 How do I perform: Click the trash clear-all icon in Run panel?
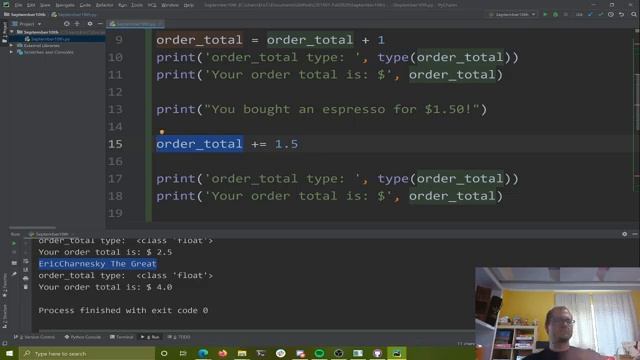tap(26, 287)
